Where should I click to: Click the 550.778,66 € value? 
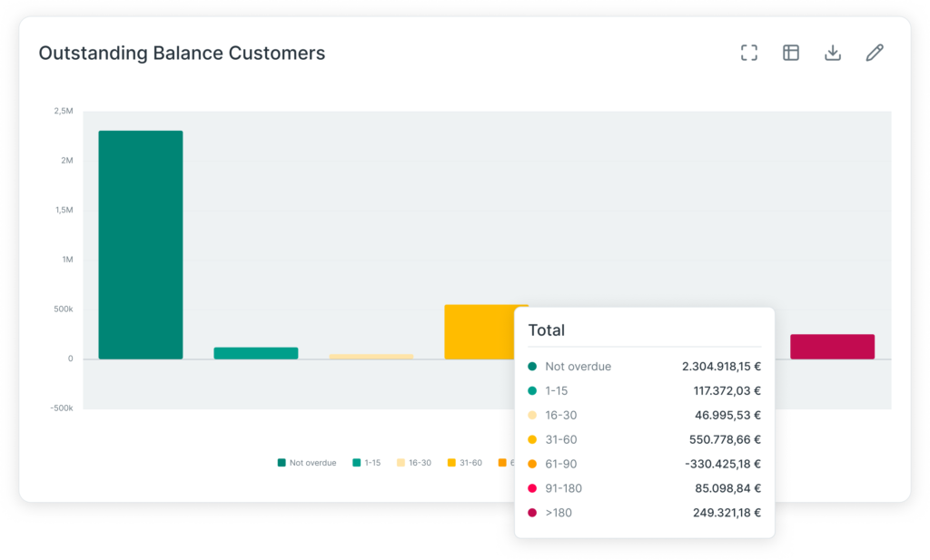click(x=725, y=439)
